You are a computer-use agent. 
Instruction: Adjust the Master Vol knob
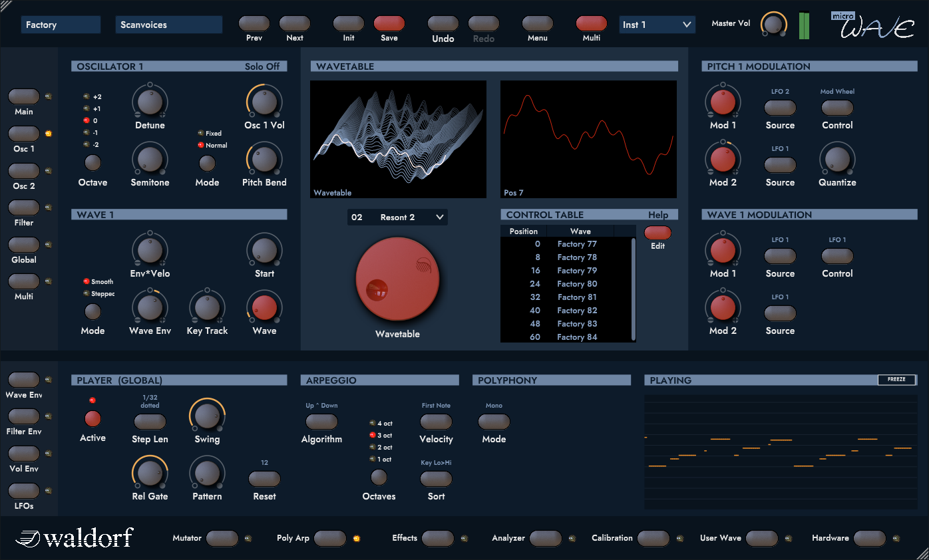click(773, 24)
